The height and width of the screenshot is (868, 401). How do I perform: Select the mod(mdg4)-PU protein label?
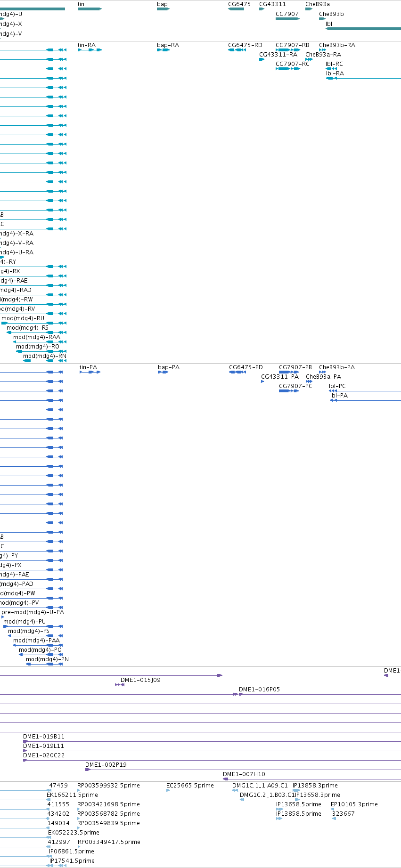[25, 622]
